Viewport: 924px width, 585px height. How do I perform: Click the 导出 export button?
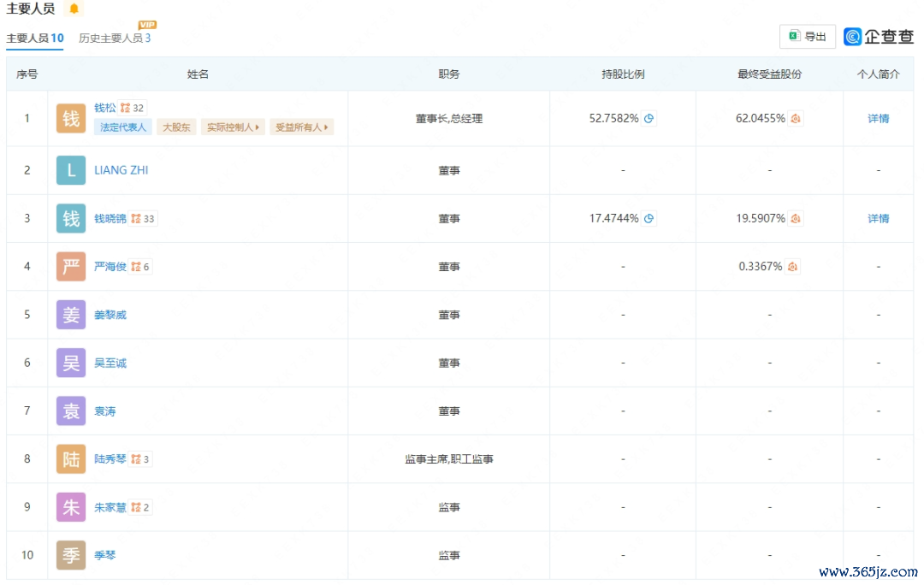(808, 37)
